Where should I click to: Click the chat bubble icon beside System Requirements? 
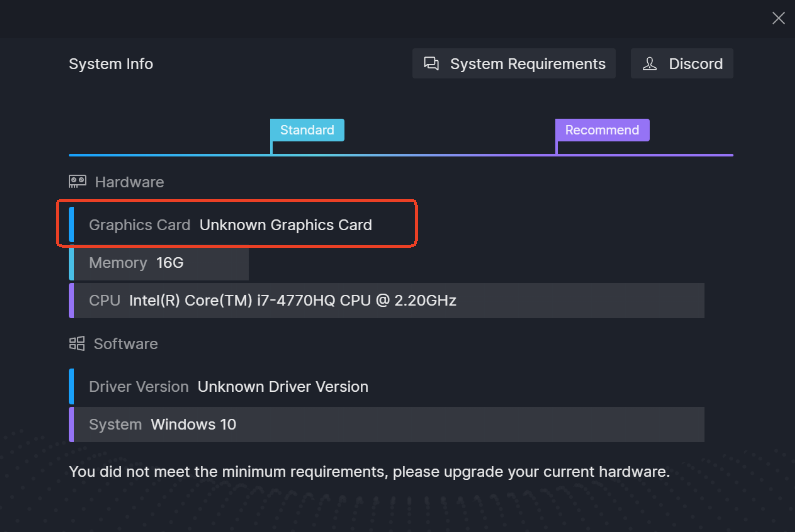click(431, 63)
